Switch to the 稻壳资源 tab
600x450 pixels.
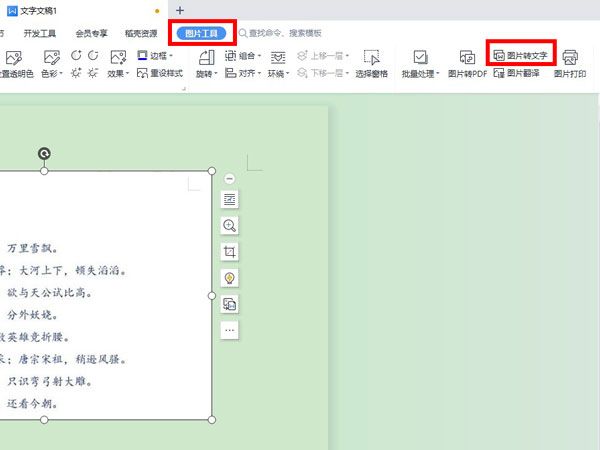[141, 34]
